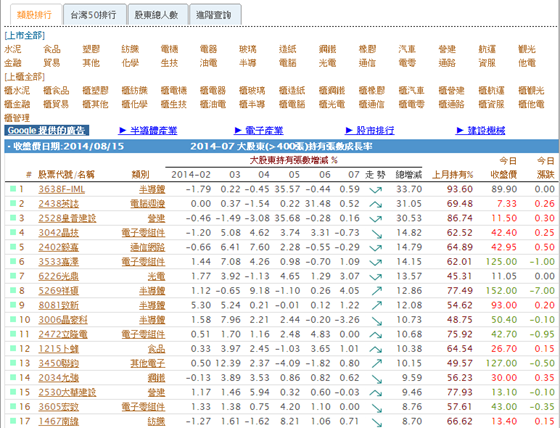Open the 櫃管理 sector link
560x428 pixels.
pyautogui.click(x=17, y=118)
